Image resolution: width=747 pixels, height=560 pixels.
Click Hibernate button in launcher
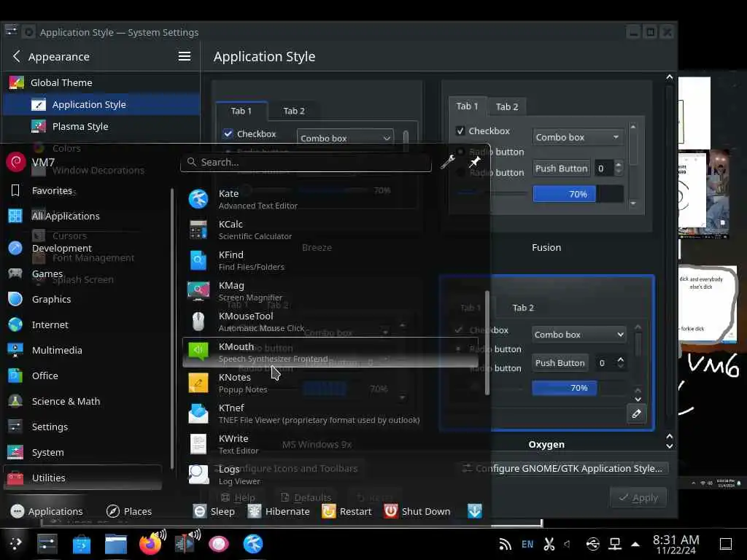[279, 511]
